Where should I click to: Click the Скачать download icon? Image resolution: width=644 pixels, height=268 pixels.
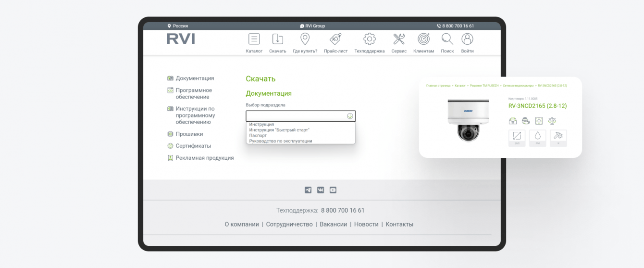(x=278, y=39)
